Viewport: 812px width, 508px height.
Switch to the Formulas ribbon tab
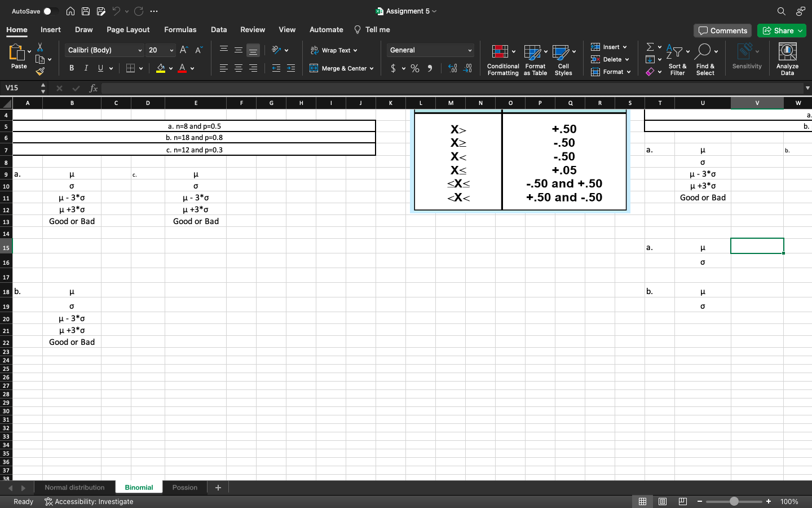point(180,29)
